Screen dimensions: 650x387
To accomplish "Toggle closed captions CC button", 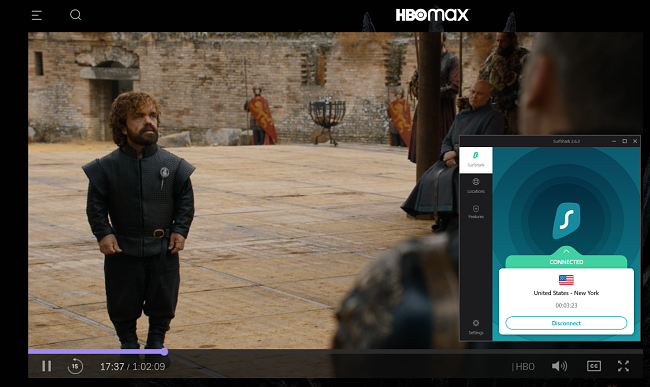I will pyautogui.click(x=594, y=366).
